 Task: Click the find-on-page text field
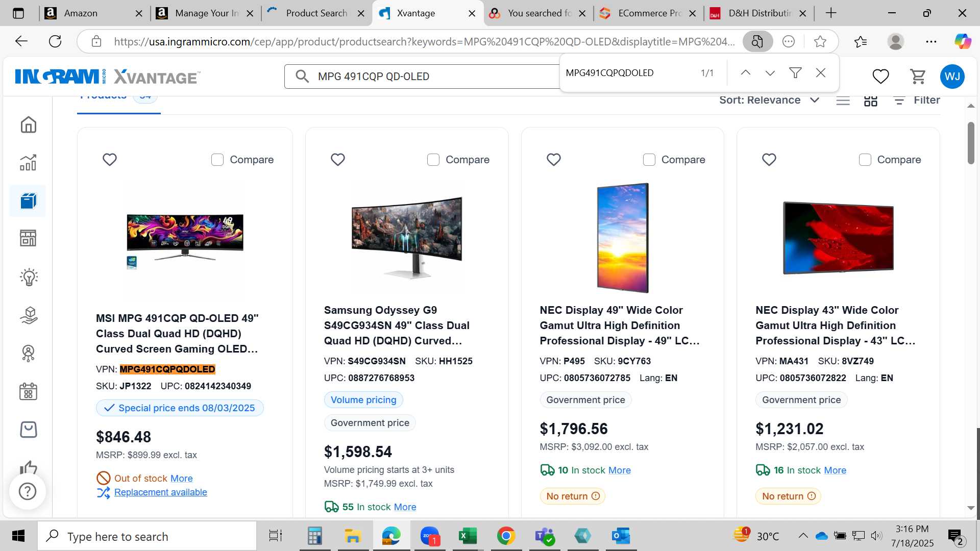(x=628, y=73)
